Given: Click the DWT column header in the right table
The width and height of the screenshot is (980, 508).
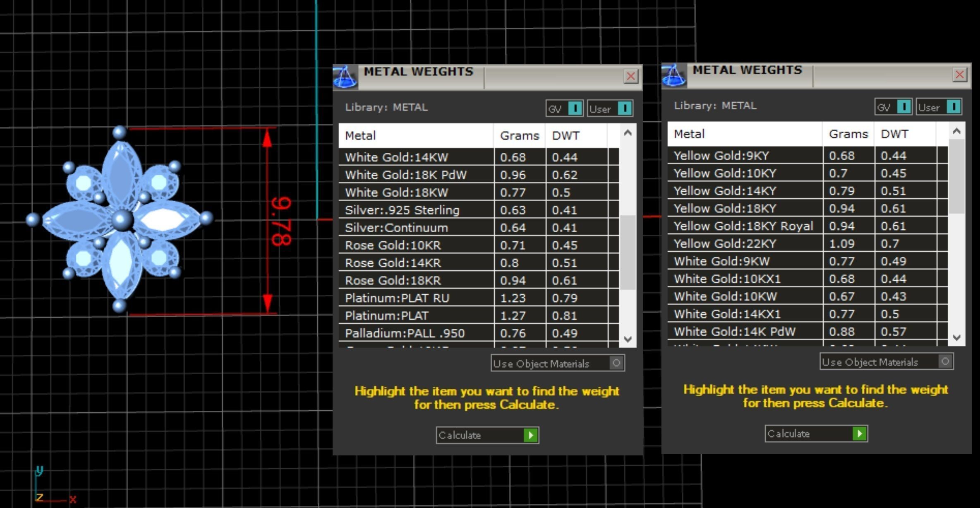Looking at the screenshot, I should tap(894, 134).
